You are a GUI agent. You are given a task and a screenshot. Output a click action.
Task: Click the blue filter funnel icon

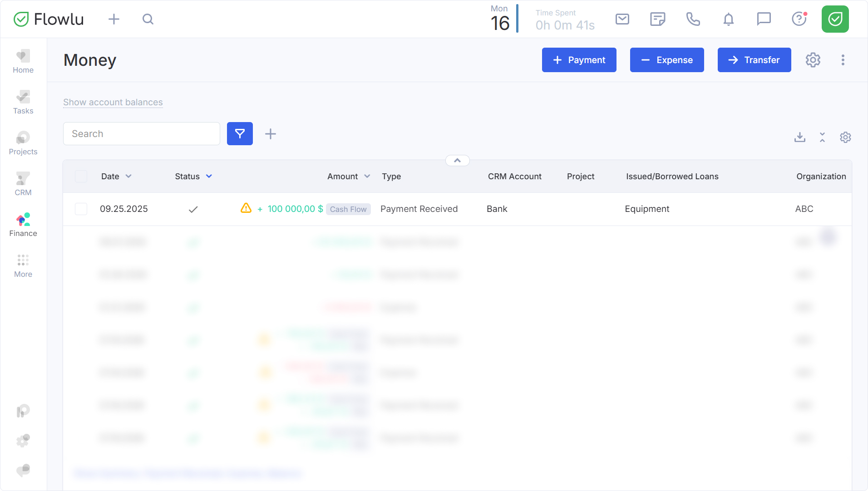pyautogui.click(x=240, y=133)
